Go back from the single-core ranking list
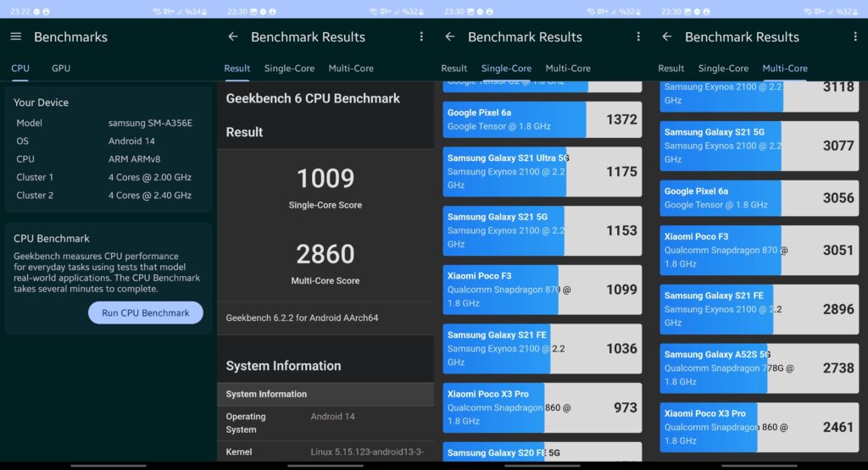Screen dimensions: 868x470 pyautogui.click(x=450, y=37)
